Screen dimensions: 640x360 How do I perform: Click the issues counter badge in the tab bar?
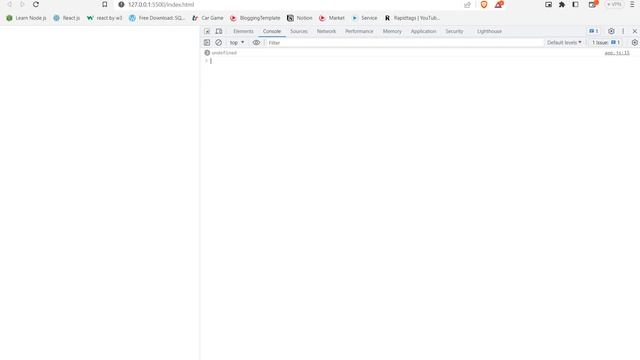click(x=594, y=31)
